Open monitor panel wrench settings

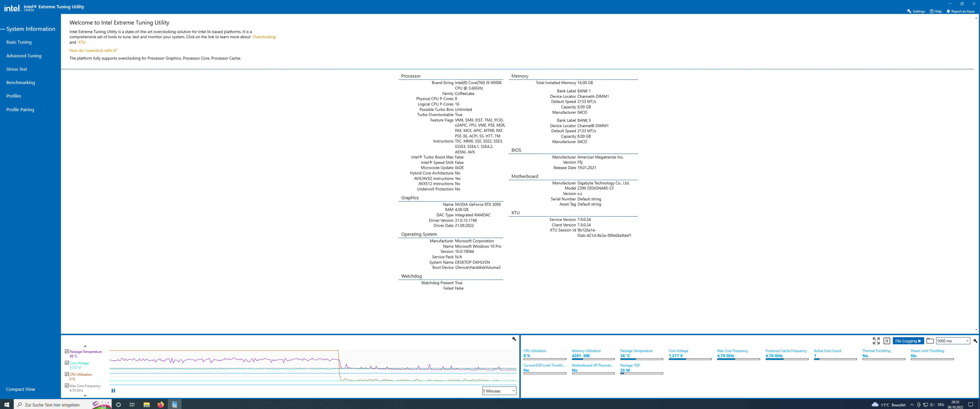click(x=975, y=341)
